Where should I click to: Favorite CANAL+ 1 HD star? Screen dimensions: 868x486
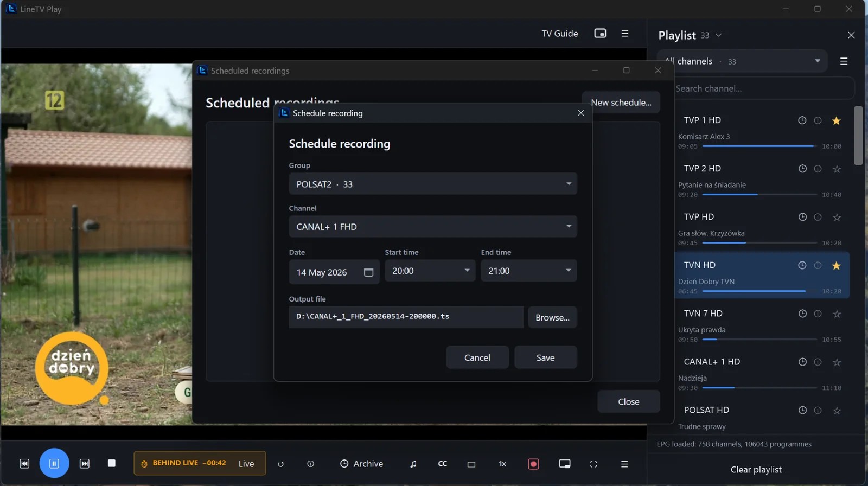pyautogui.click(x=837, y=362)
